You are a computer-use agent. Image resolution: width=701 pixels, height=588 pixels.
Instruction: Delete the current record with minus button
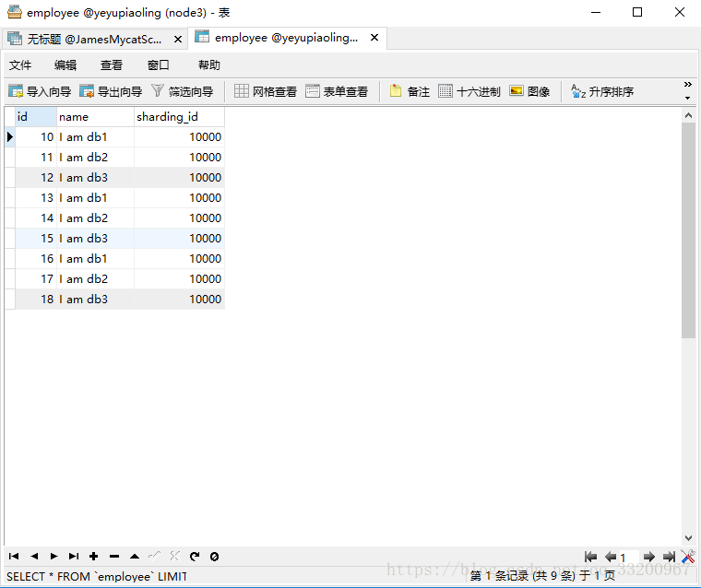(x=114, y=557)
